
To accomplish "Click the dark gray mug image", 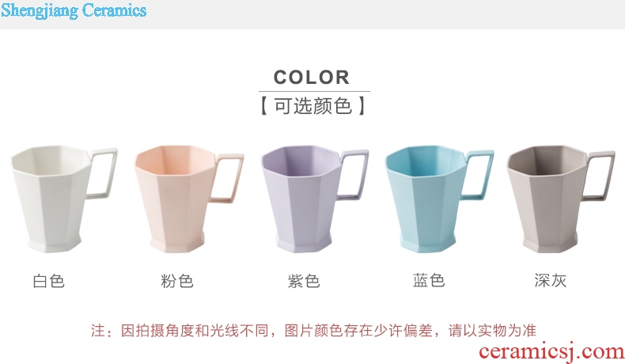I will tap(561, 199).
